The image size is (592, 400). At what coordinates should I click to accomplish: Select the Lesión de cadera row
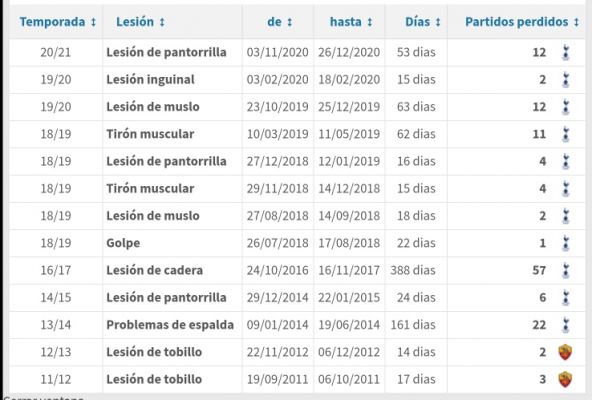(297, 270)
